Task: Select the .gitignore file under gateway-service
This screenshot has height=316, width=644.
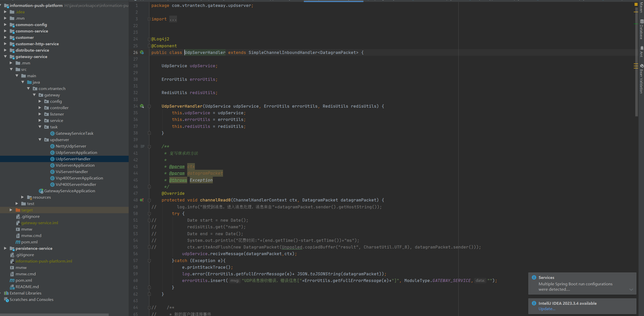Action: [x=30, y=217]
